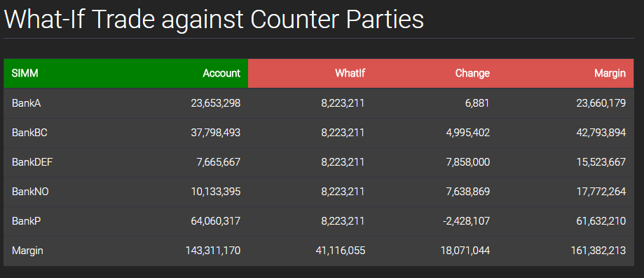Click total WhatIf value 41,116,055
644x278 pixels.
click(x=340, y=251)
